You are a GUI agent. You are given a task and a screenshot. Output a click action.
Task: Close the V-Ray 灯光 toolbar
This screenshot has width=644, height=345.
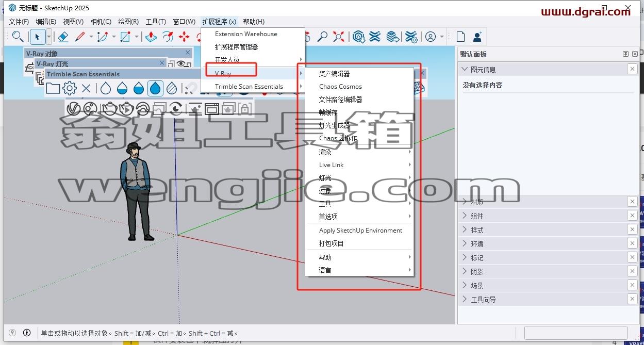(x=162, y=63)
